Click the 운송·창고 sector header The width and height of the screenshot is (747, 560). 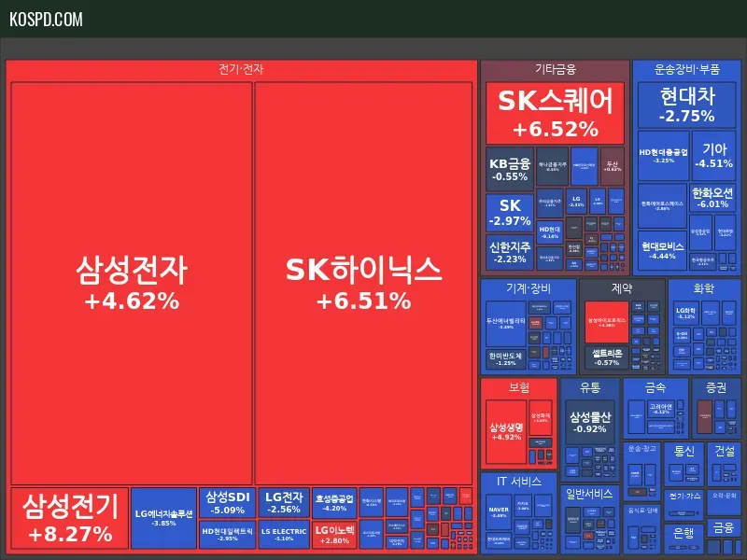click(x=641, y=449)
